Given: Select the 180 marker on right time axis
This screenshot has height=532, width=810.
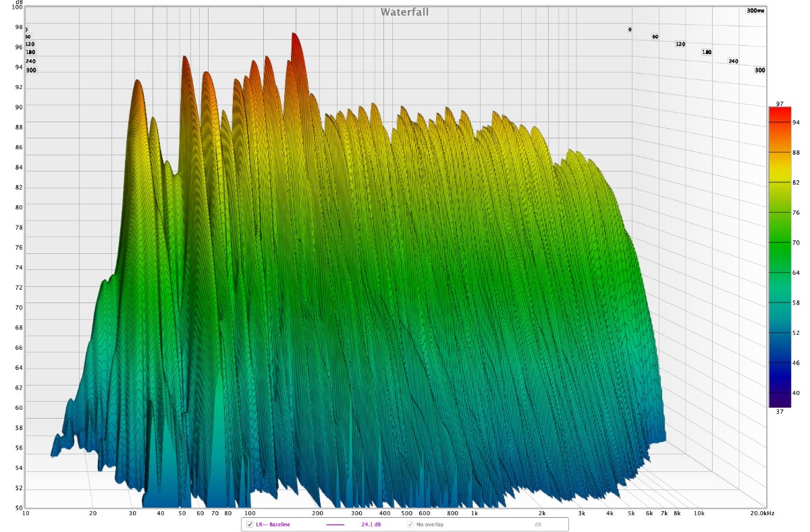Looking at the screenshot, I should (707, 52).
